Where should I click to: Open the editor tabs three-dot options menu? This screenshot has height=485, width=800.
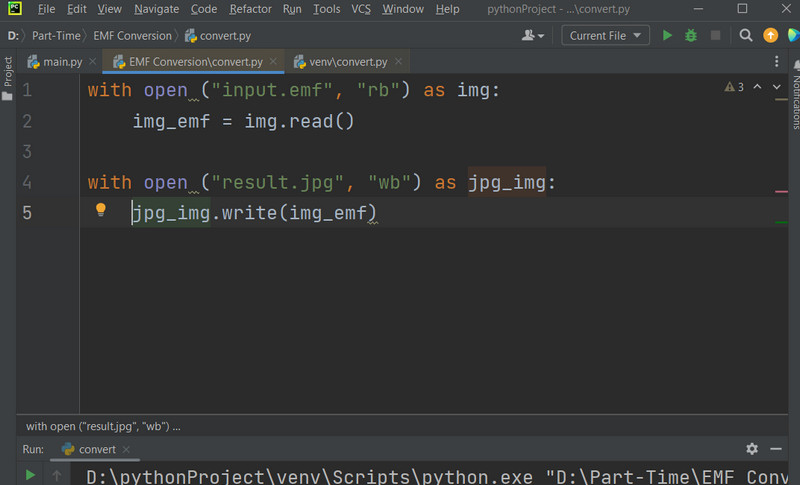tap(777, 62)
